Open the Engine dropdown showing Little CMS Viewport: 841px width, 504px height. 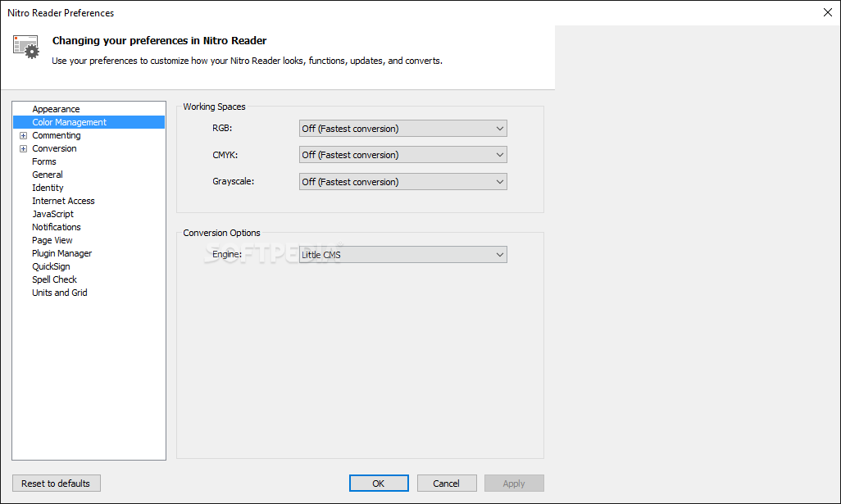tap(402, 255)
